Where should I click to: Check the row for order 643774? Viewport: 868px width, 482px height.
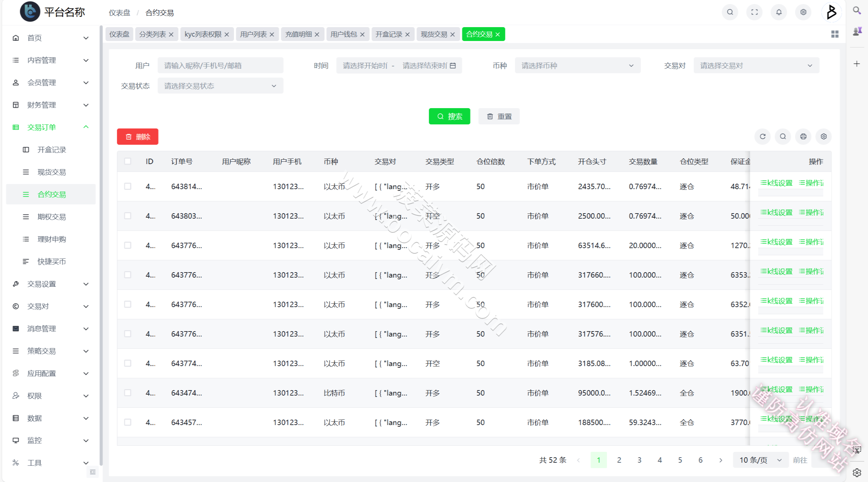tap(127, 363)
